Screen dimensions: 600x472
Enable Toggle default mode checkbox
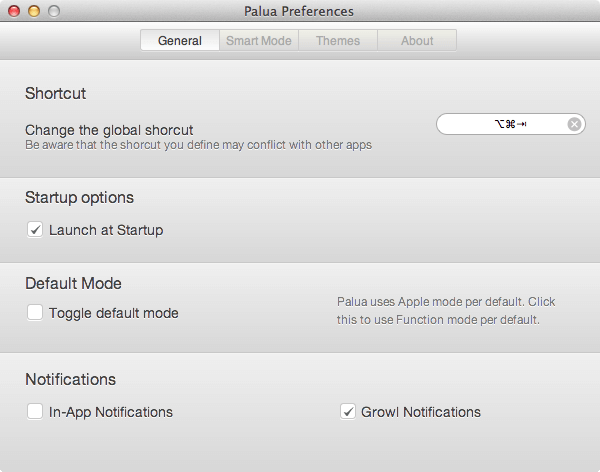pyautogui.click(x=35, y=312)
